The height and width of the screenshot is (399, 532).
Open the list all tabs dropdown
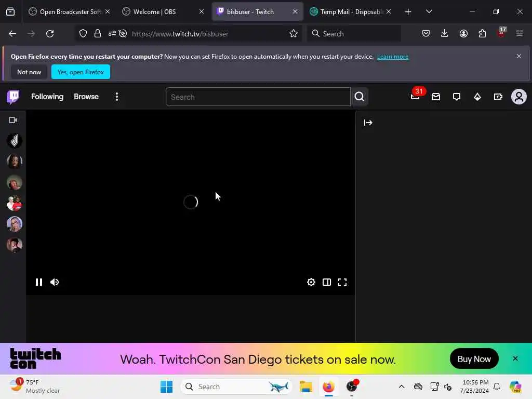[x=429, y=11]
